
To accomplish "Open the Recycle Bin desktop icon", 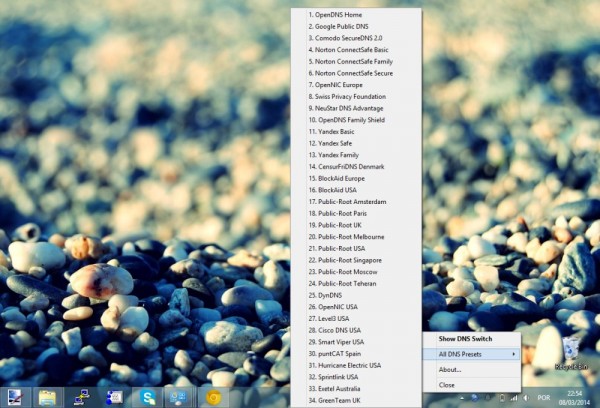I will (x=571, y=353).
